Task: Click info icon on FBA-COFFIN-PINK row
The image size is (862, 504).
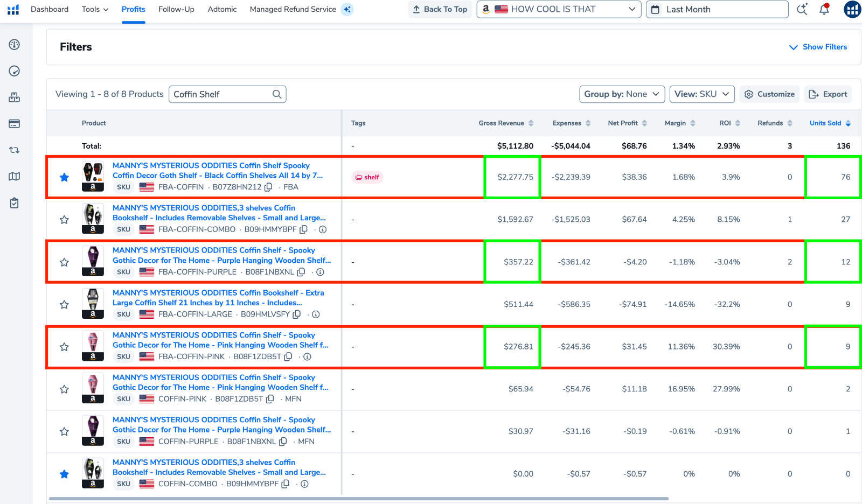Action: (x=307, y=356)
